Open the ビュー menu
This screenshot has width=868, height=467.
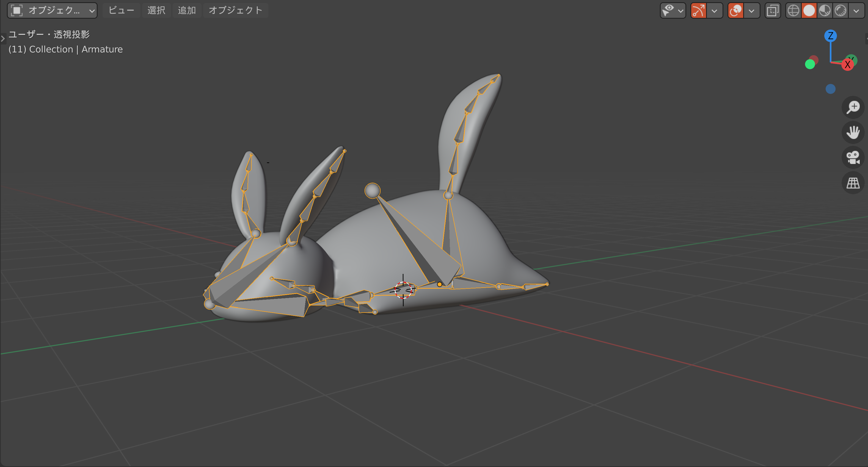121,10
